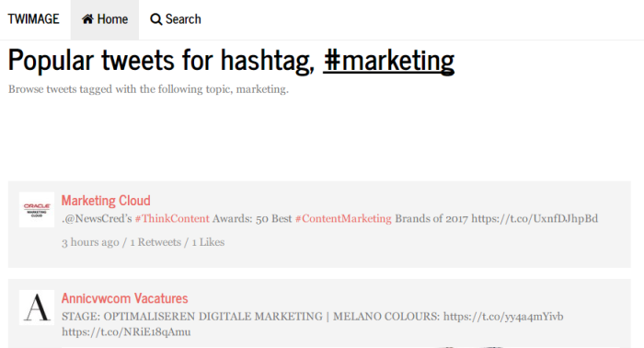Open the Search nav item
644x348 pixels.
point(176,19)
